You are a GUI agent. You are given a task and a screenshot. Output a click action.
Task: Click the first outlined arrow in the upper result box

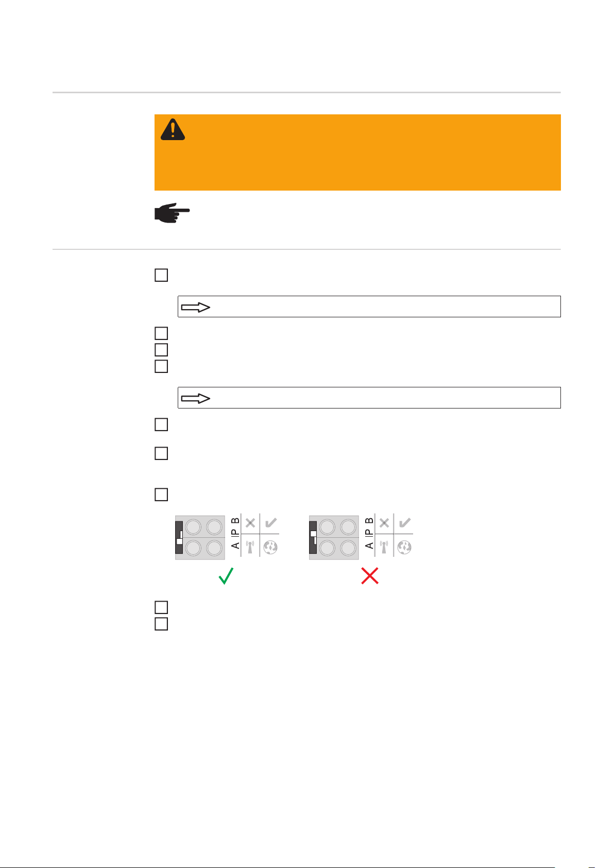[x=196, y=308]
